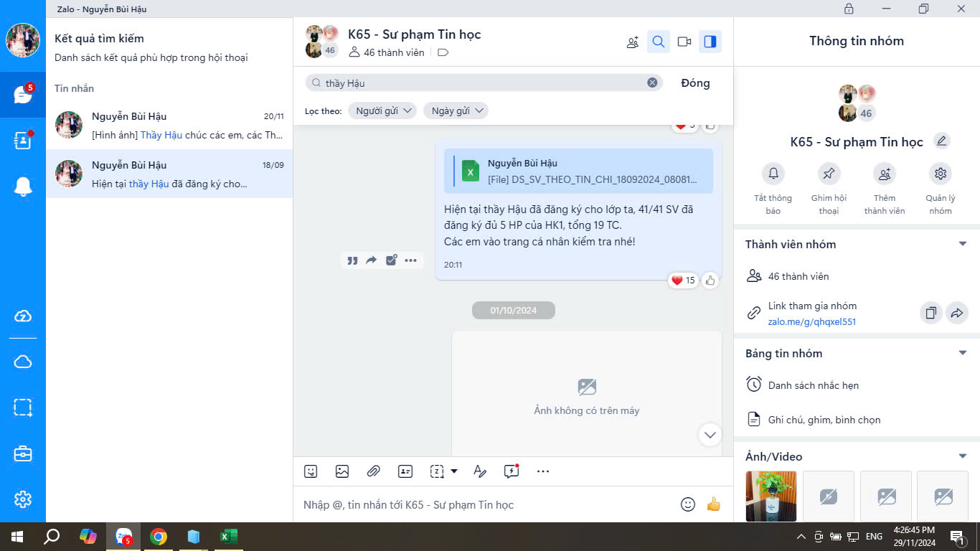
Task: Clear the search text 'thầy Hậu'
Action: [x=652, y=83]
